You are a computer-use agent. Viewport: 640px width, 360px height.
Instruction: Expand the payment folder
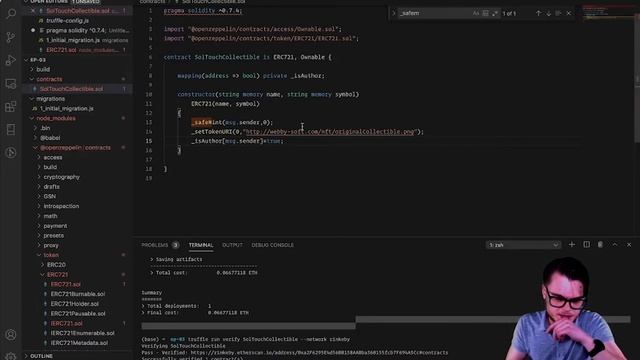pyautogui.click(x=55, y=226)
